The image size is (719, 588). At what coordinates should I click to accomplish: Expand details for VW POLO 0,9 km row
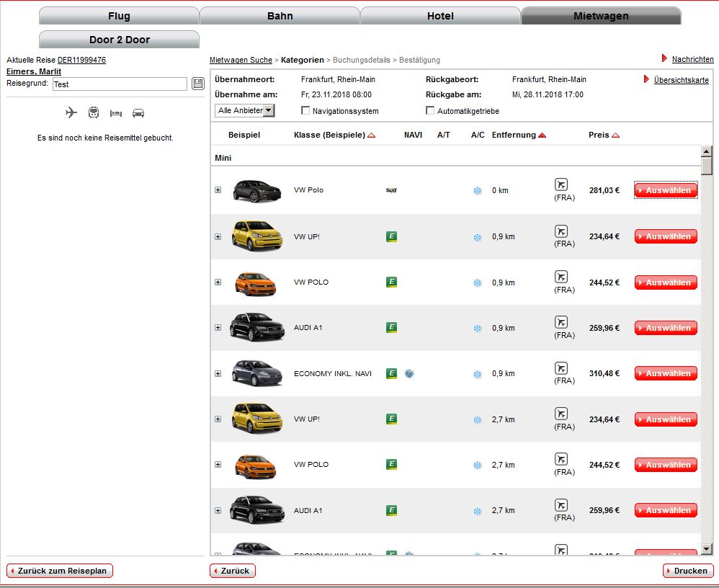[x=218, y=282]
